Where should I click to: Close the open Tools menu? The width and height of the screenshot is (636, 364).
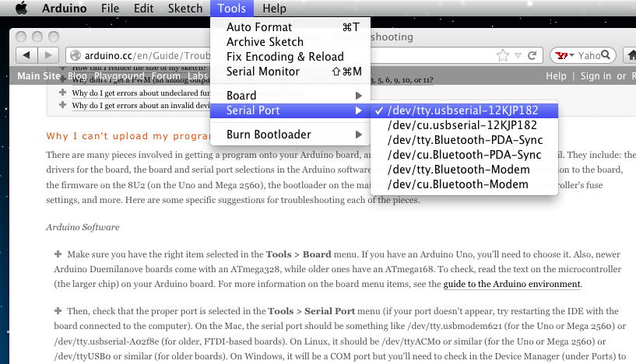click(232, 8)
